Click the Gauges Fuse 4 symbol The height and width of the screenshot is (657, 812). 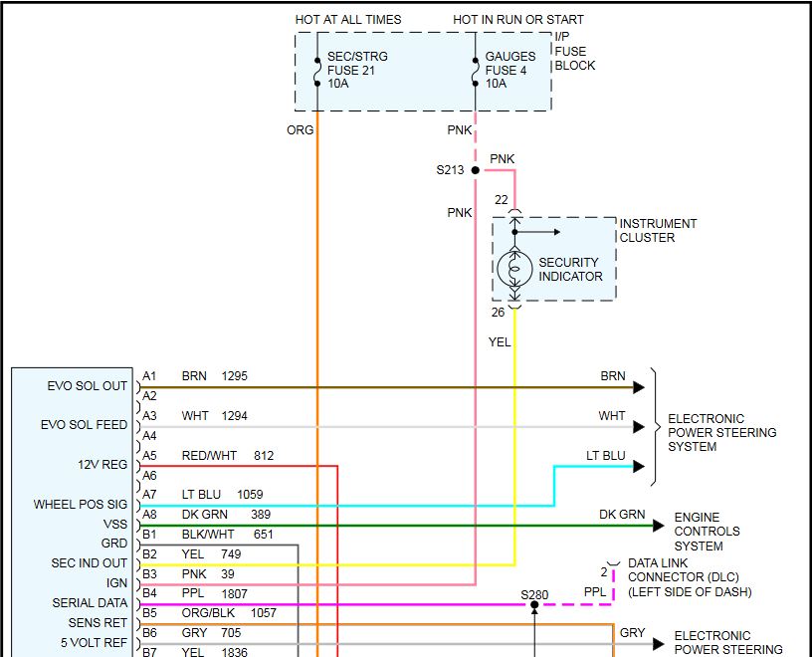(475, 70)
